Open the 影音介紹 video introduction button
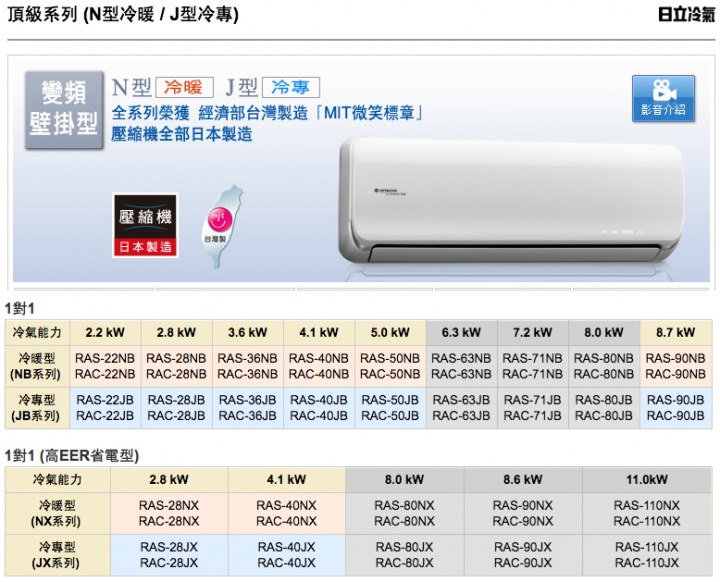Screen dimensions: 720x582 click(x=663, y=98)
